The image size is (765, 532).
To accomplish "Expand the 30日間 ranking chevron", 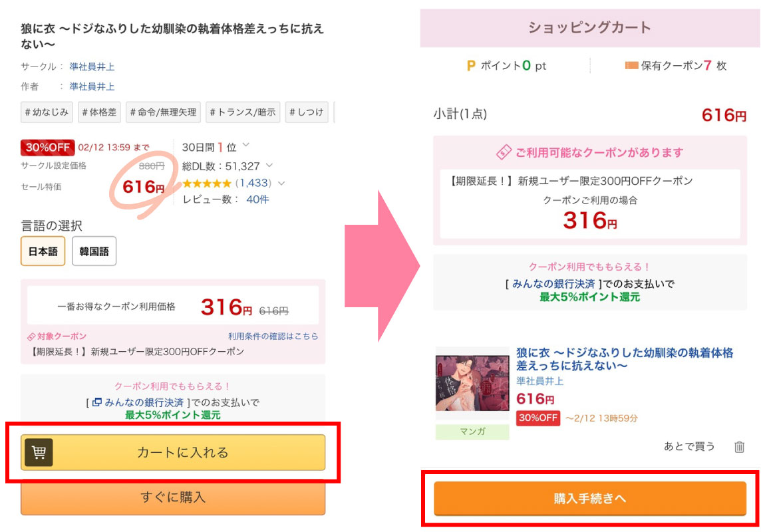I will [x=245, y=146].
